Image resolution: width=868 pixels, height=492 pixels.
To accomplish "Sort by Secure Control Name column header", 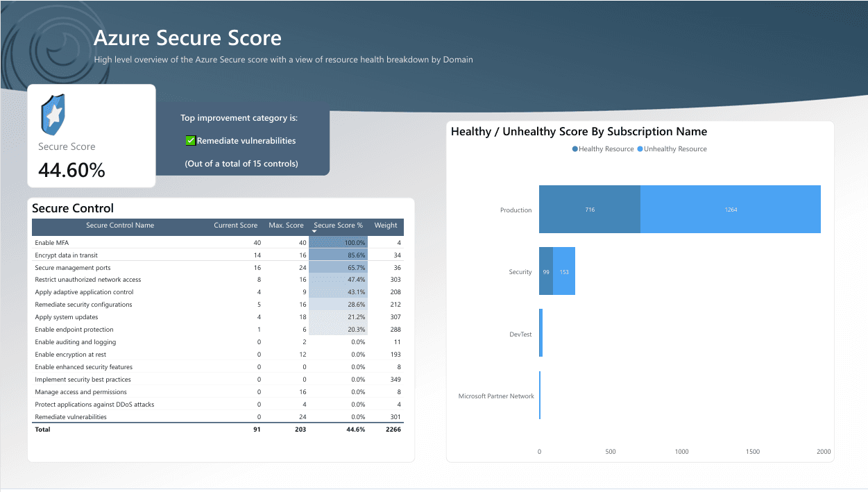I will pyautogui.click(x=120, y=226).
